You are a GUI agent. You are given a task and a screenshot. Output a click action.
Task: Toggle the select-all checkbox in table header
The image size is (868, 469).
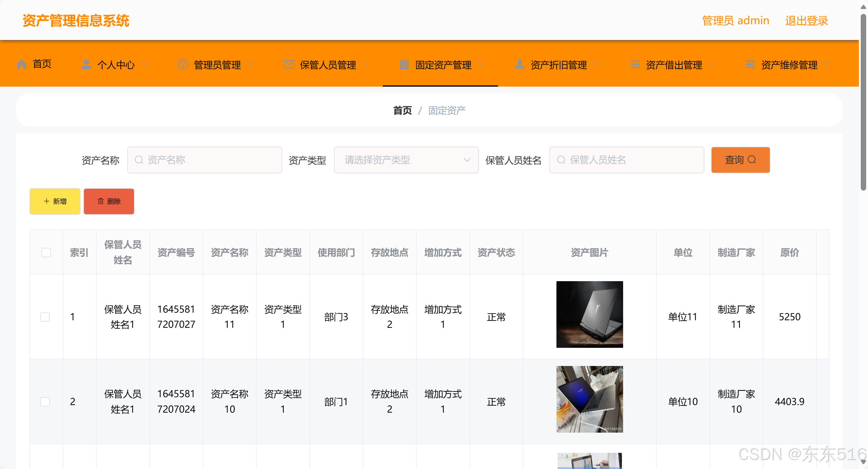46,252
